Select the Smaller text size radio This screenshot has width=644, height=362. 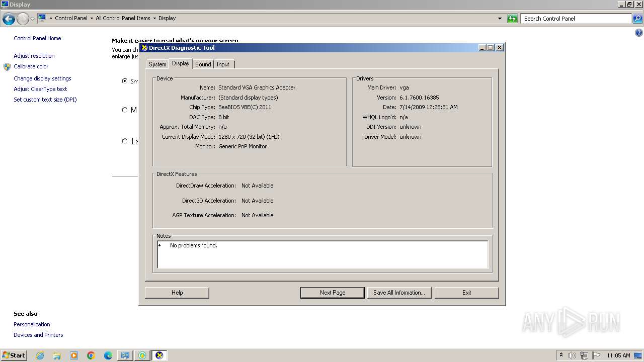(x=124, y=81)
